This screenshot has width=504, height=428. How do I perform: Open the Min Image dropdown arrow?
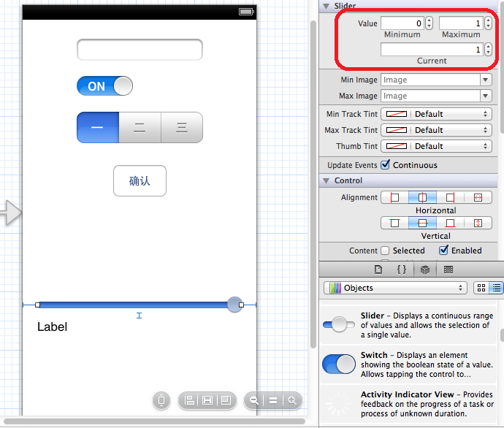[485, 80]
